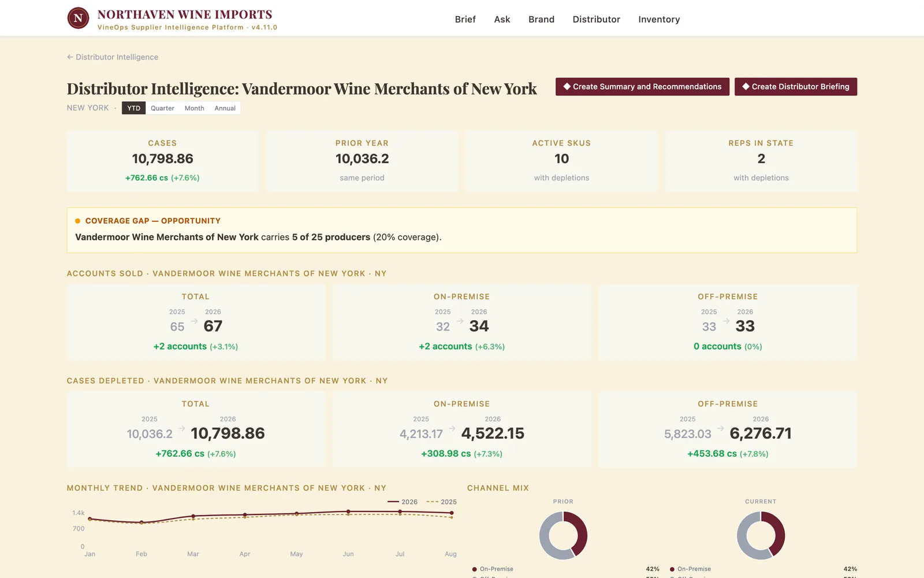Click On-Premise legend dot under Prior chart
This screenshot has width=924, height=578.
(x=475, y=569)
